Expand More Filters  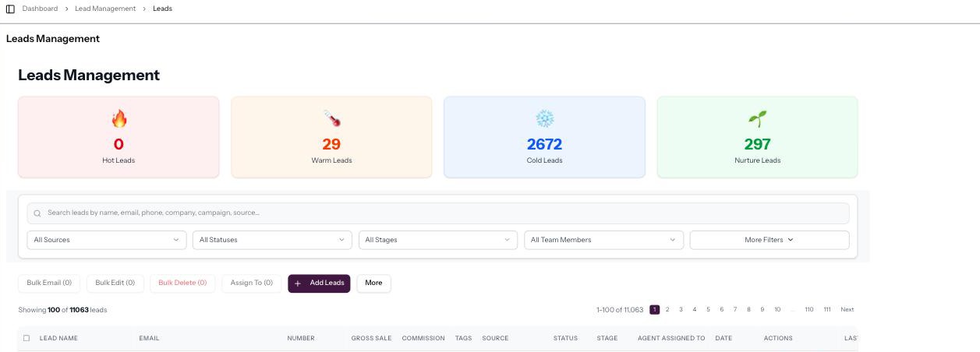pyautogui.click(x=769, y=240)
